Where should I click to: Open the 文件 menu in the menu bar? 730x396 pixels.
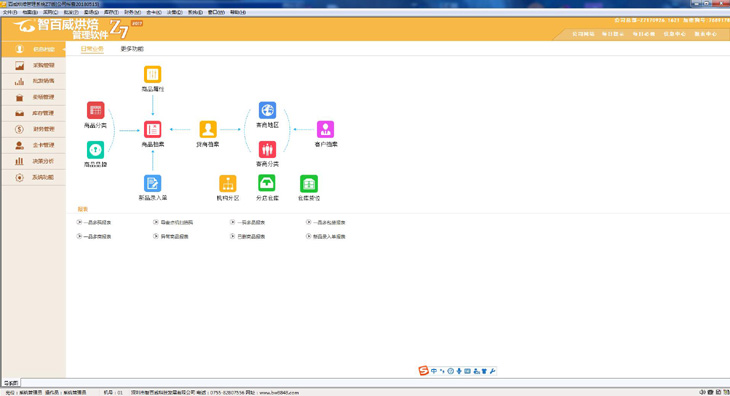tap(10, 12)
